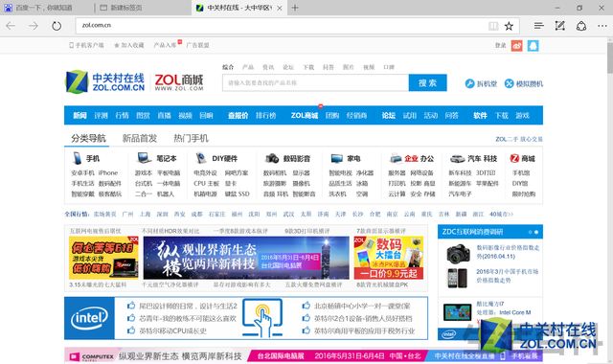The image size is (613, 364).
Task: Open 论坛 in the blue navigation bar
Action: 389,115
